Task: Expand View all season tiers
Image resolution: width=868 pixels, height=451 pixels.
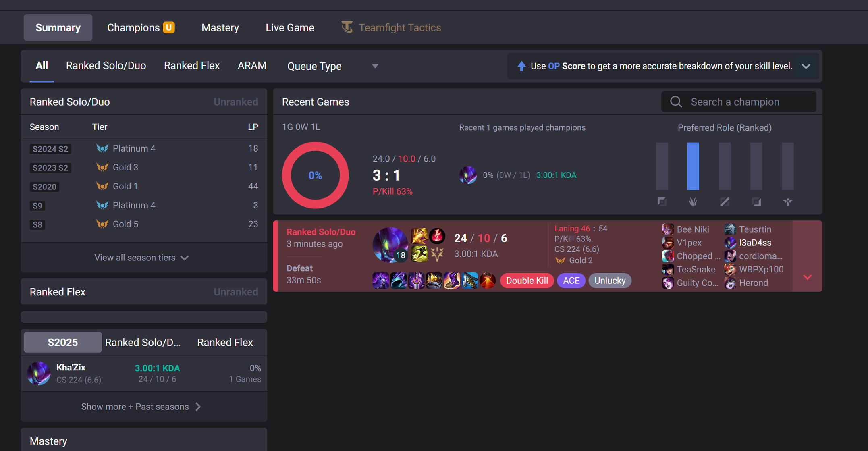Action: coord(141,258)
